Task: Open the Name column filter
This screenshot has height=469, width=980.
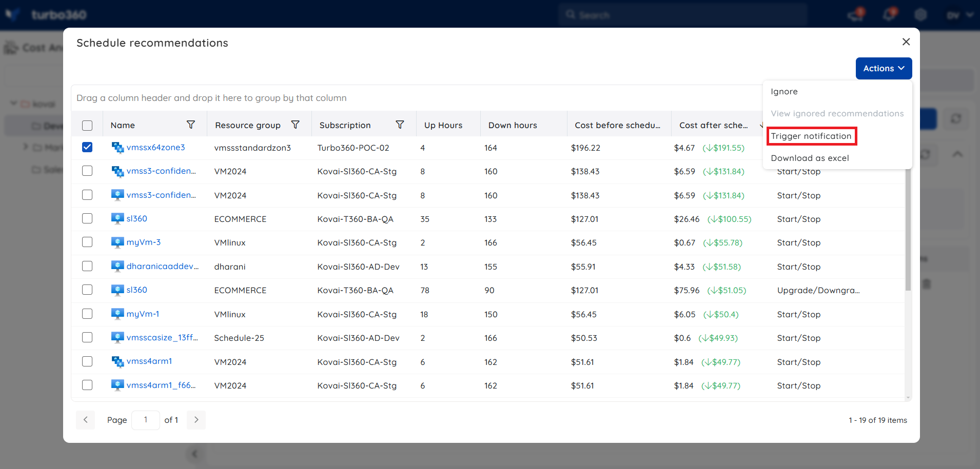Action: (x=191, y=125)
